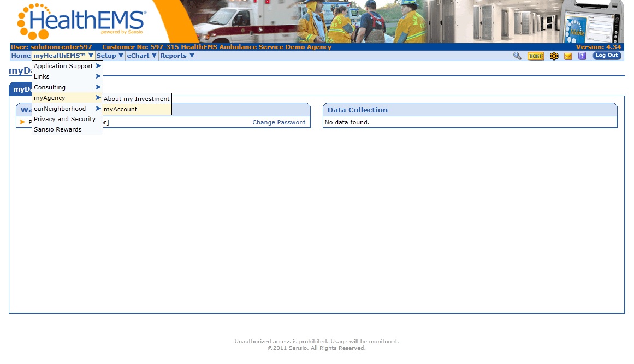Open Sansio Rewards menu item
634x364 pixels.
[x=58, y=129]
